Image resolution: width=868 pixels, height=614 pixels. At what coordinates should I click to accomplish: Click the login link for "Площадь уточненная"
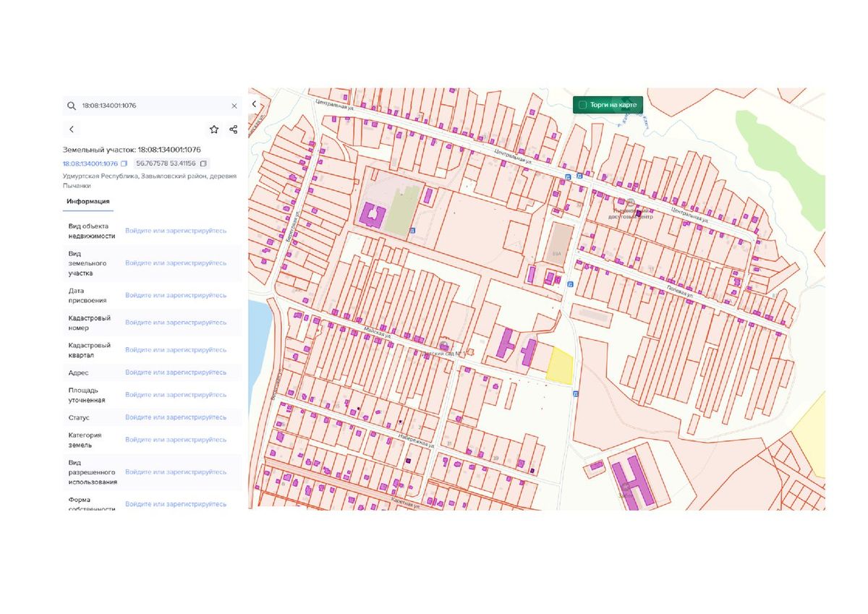pos(176,395)
